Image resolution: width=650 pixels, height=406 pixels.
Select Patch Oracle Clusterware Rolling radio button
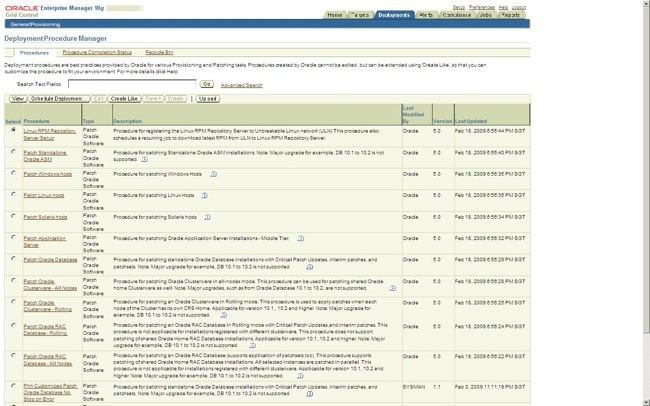pyautogui.click(x=13, y=301)
